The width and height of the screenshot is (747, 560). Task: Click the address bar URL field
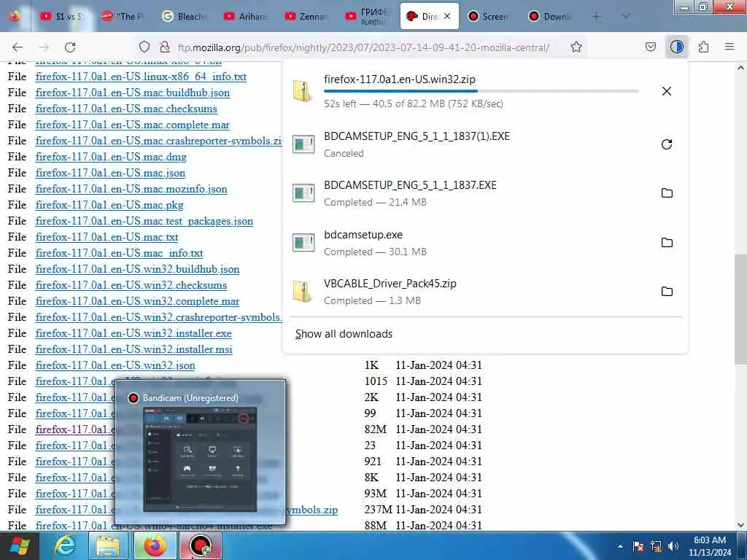point(363,47)
